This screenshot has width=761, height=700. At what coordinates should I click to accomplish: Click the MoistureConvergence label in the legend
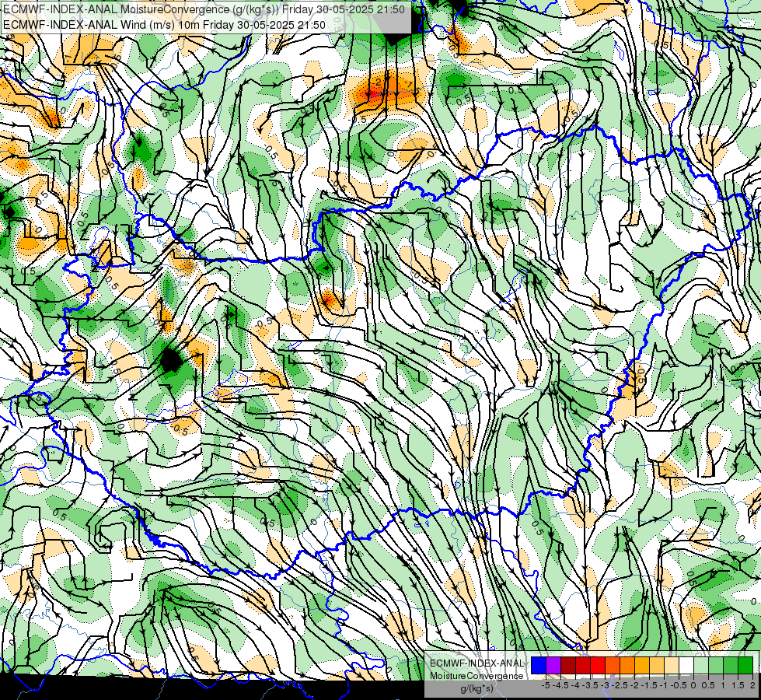tap(476, 676)
